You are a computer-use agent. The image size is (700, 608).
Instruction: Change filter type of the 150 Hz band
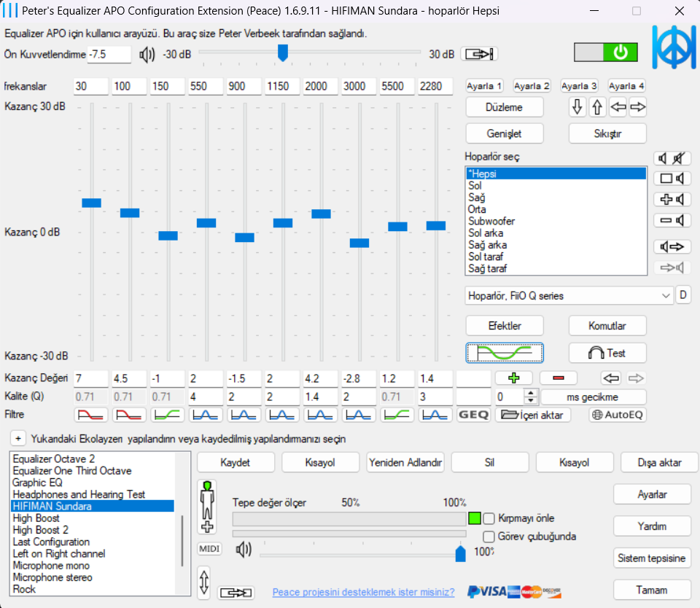(x=168, y=415)
